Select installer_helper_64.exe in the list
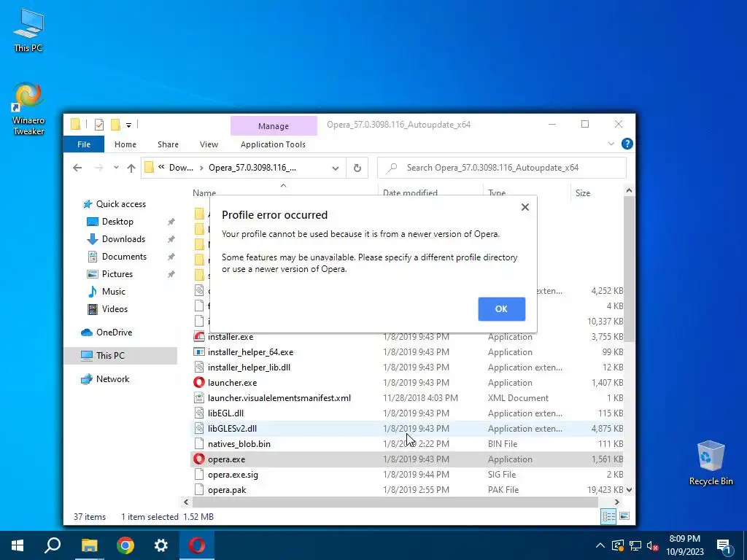Image resolution: width=747 pixels, height=560 pixels. pyautogui.click(x=407, y=352)
